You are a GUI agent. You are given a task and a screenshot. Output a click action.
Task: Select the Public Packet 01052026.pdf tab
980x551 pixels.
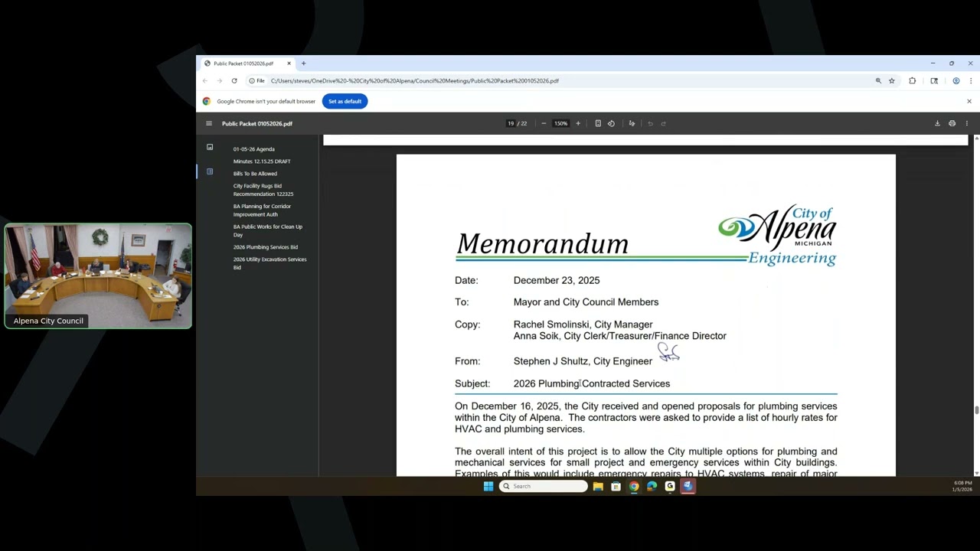pyautogui.click(x=248, y=64)
